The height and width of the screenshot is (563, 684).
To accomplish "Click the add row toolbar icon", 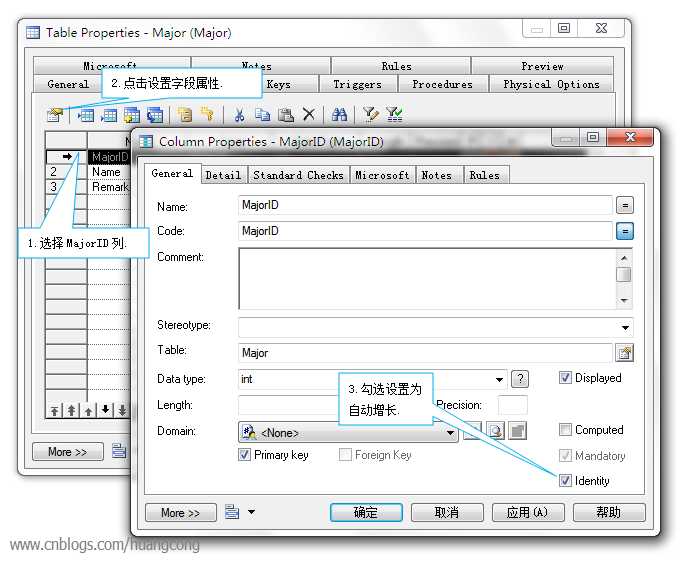I will [x=109, y=115].
